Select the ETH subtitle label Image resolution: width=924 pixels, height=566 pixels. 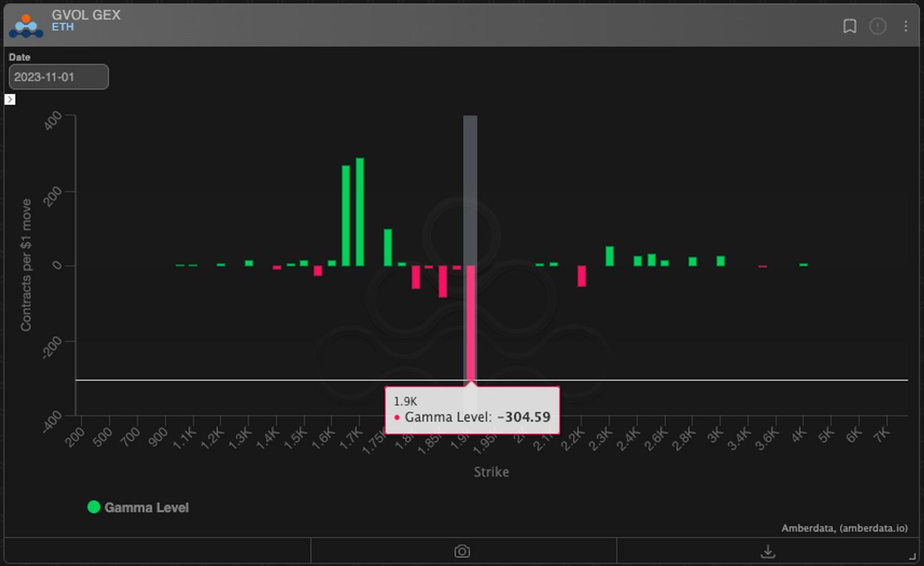pos(62,28)
